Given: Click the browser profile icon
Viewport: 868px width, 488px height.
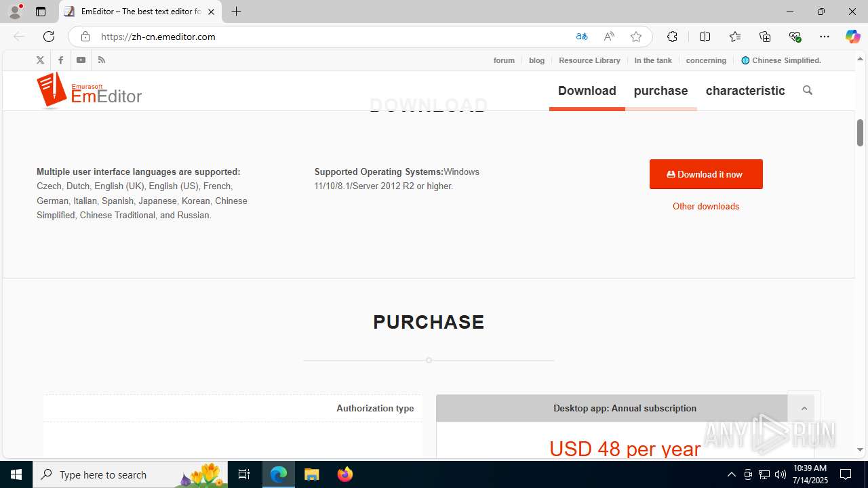Looking at the screenshot, I should [x=15, y=12].
